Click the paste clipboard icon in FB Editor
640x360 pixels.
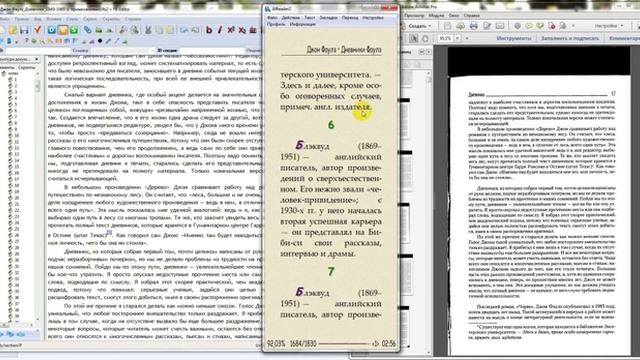click(170, 30)
